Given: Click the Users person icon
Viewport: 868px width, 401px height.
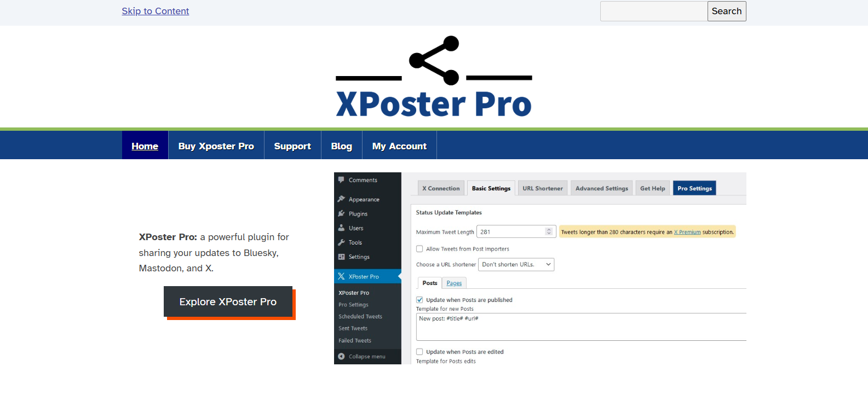Looking at the screenshot, I should pos(341,228).
